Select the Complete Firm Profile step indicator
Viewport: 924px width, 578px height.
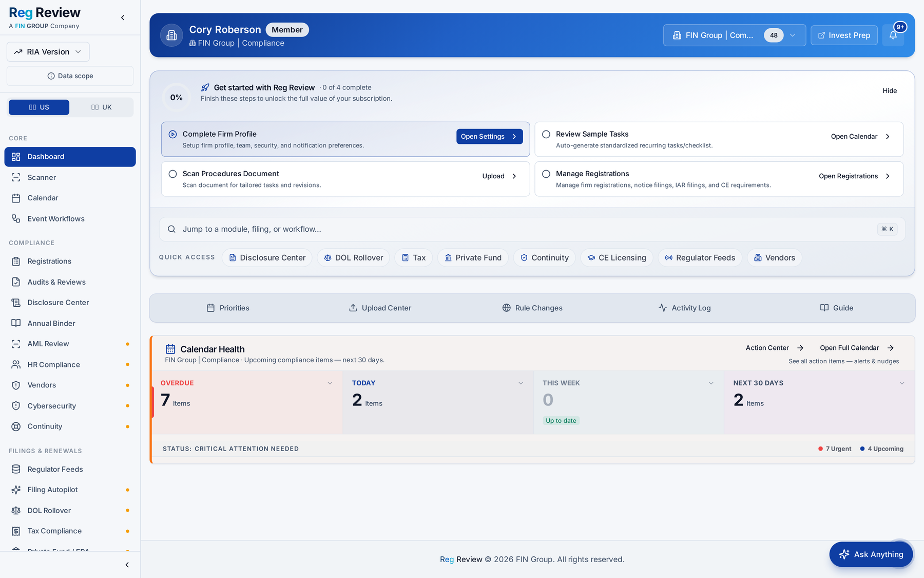[172, 134]
